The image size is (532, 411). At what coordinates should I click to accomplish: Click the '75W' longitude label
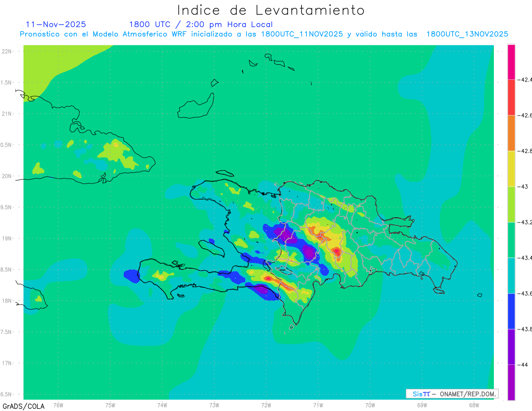tap(110, 405)
